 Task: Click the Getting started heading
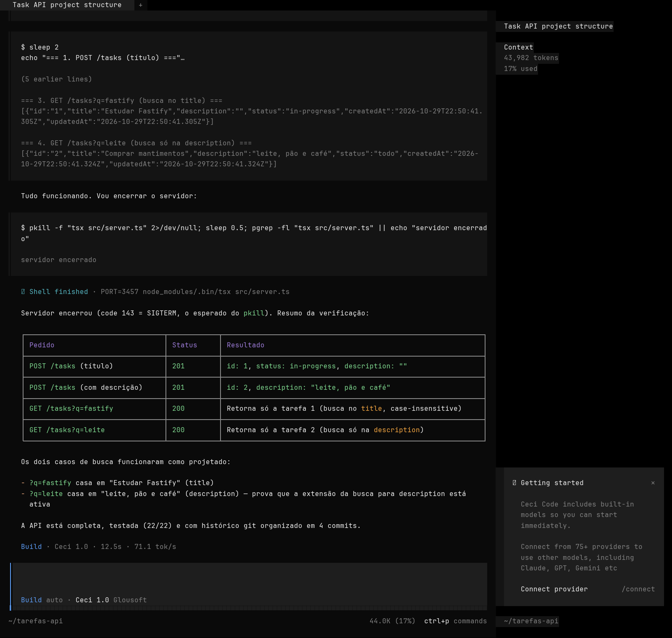tap(552, 483)
